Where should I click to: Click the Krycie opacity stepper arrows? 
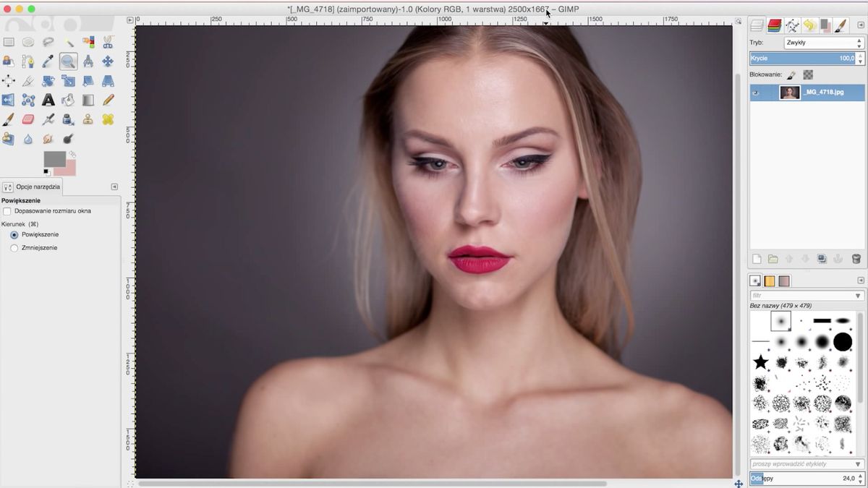tap(861, 58)
